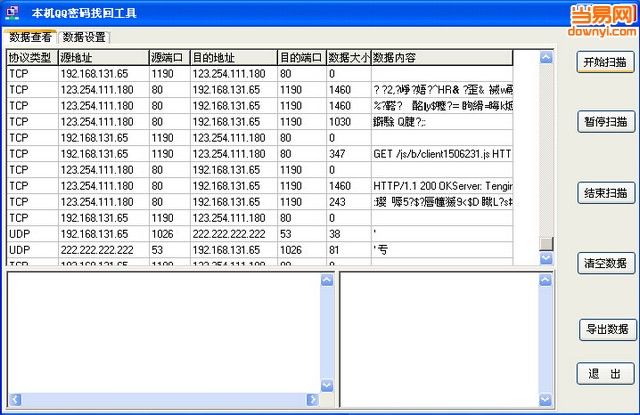Open the 数据查看 tab
The width and height of the screenshot is (640, 415).
(30, 37)
